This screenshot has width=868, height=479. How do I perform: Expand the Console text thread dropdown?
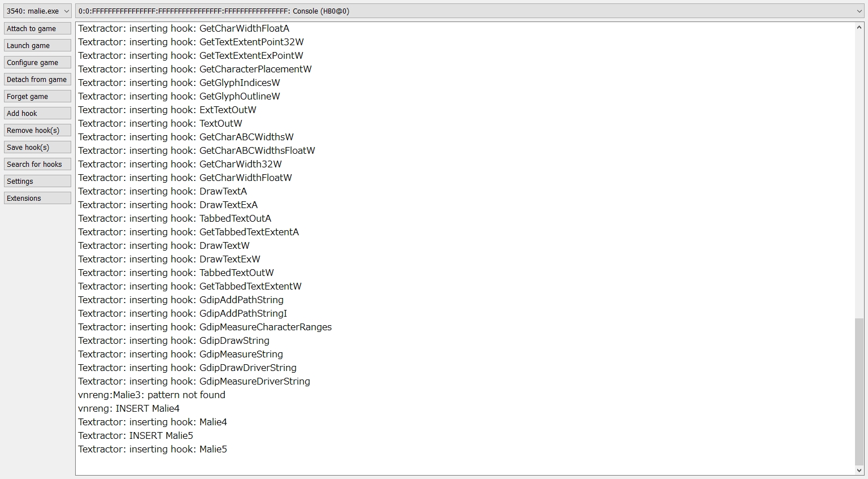point(470,11)
